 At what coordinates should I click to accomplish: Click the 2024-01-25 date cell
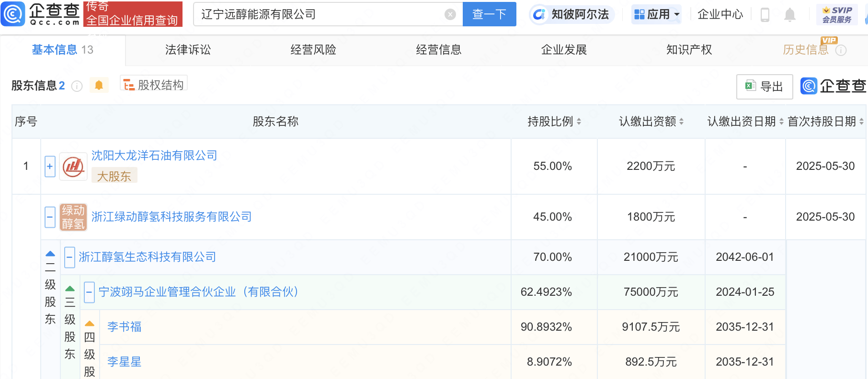pyautogui.click(x=745, y=292)
